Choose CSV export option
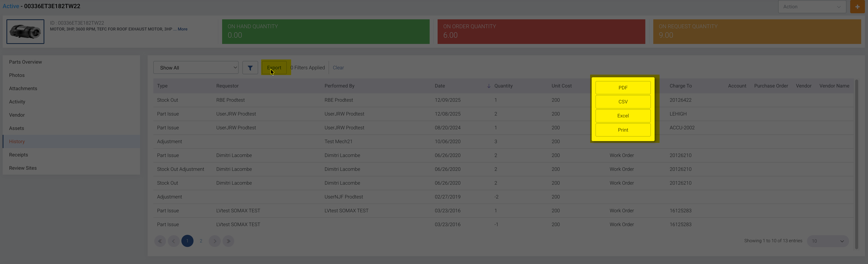The image size is (868, 264). pyautogui.click(x=623, y=102)
